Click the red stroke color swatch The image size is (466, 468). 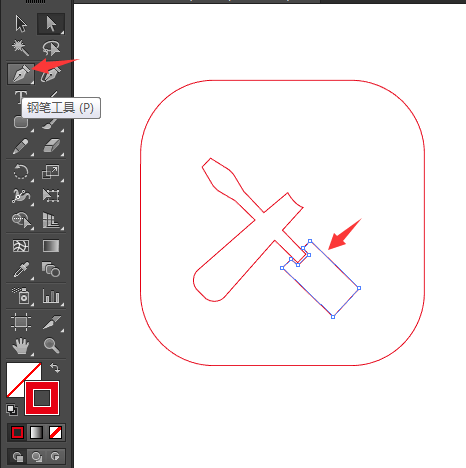pyautogui.click(x=42, y=398)
